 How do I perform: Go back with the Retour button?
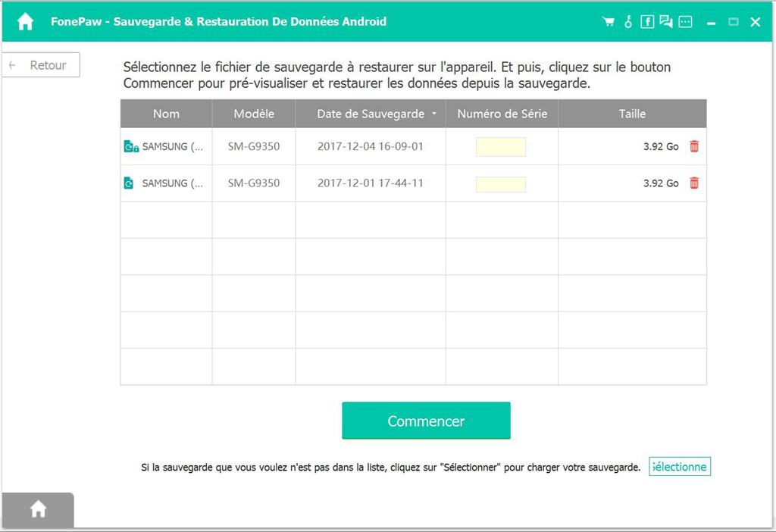(x=41, y=65)
